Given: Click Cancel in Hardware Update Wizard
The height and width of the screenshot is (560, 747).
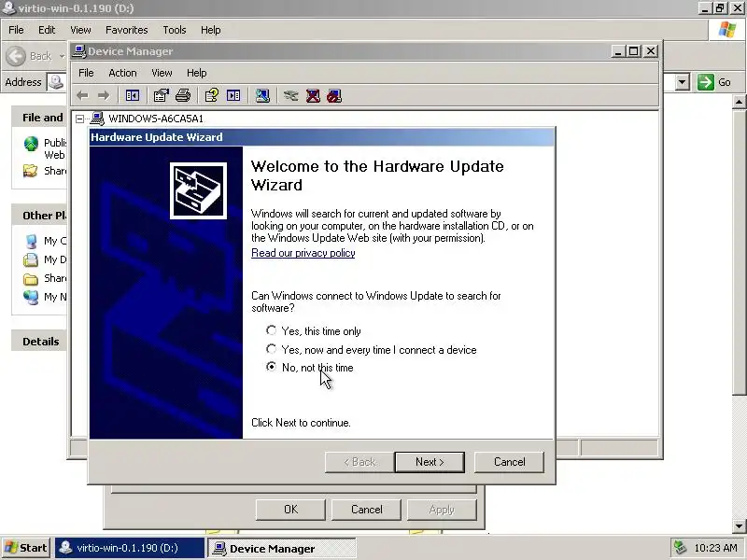Looking at the screenshot, I should pos(509,462).
